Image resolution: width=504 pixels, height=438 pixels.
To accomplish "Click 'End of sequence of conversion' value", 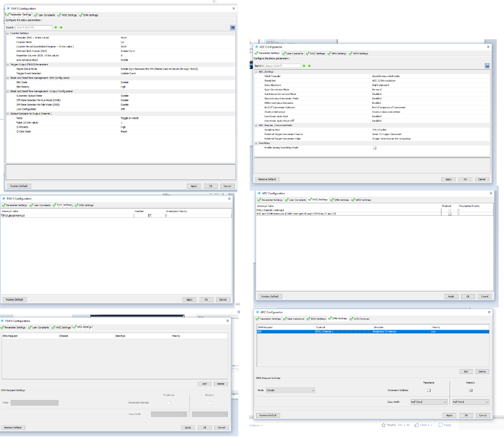I will [388, 107].
